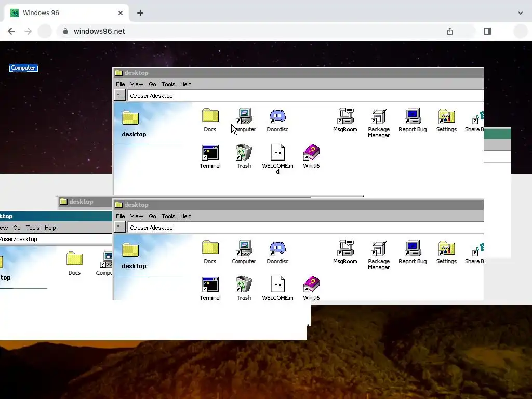Open Settings icon in upper desktop window
Viewport: 532px width, 399px height.
(446, 120)
